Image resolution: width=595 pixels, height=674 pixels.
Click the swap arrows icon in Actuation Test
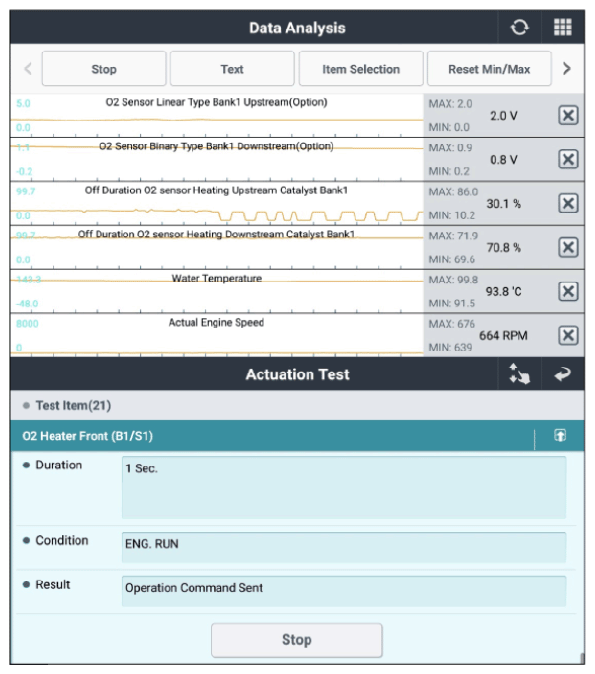pos(519,374)
